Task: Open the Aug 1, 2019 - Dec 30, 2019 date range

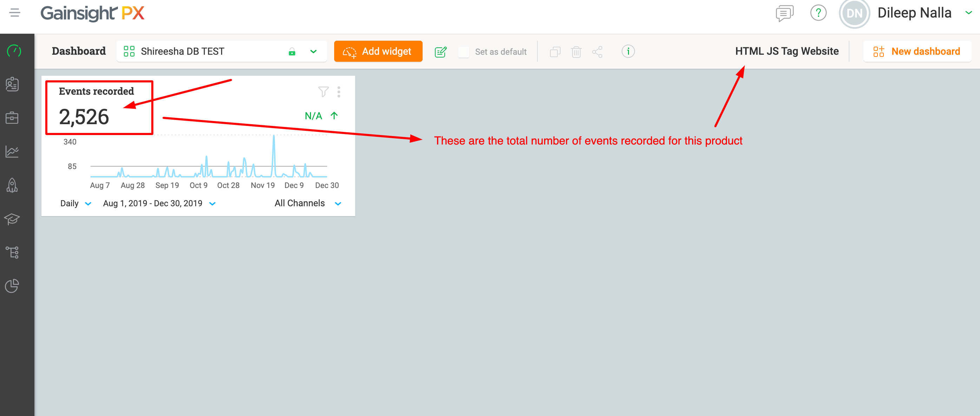Action: (x=159, y=203)
